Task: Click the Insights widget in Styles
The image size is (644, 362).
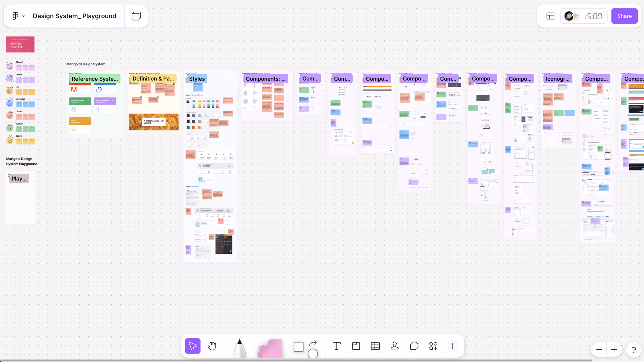Action: 216,165
